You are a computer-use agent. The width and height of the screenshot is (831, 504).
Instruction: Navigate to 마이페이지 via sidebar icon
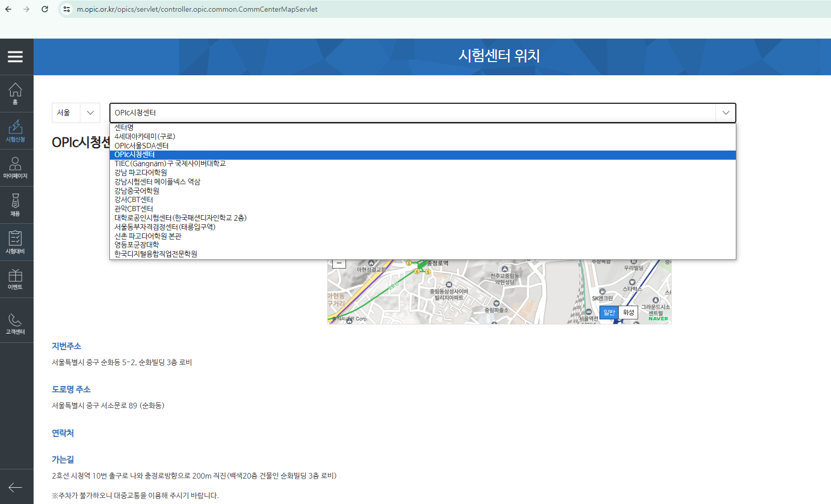tap(16, 167)
